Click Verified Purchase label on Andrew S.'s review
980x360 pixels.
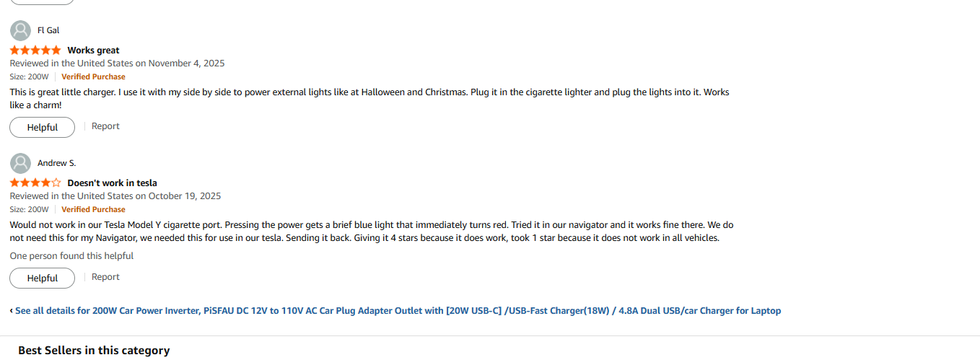[x=93, y=209]
